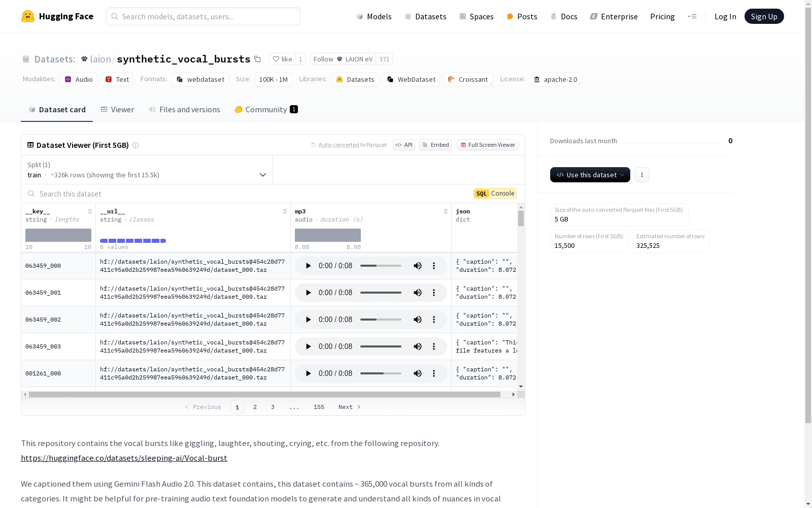Screen dimensions: 812x508
Task: Play audio for row 063459_001
Action: click(x=308, y=293)
